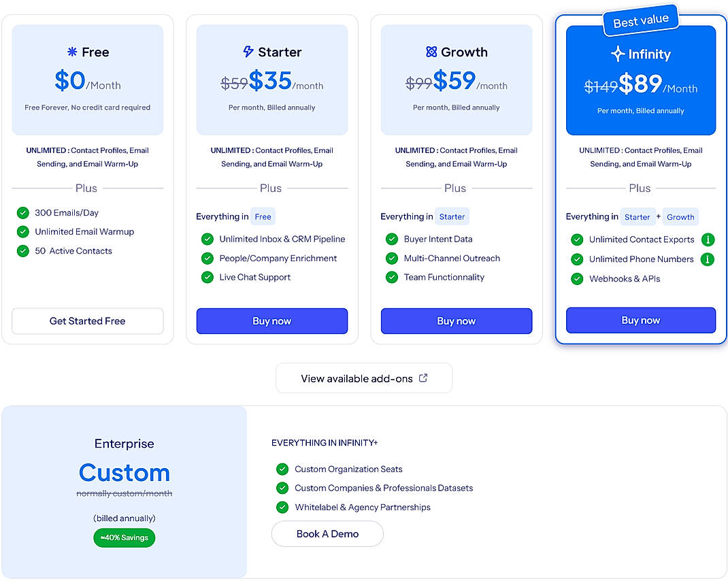Click the Book A Demo button
Screen dimensions: 728x581
(x=327, y=533)
